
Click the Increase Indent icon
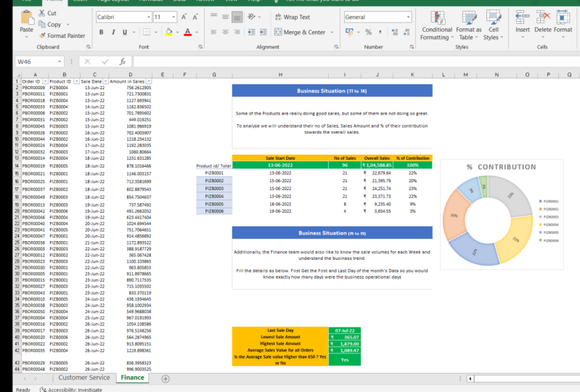coord(263,32)
